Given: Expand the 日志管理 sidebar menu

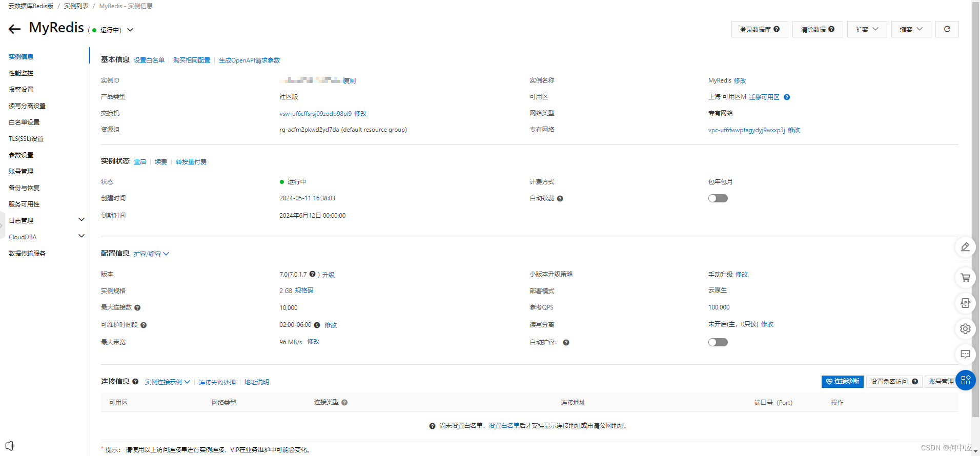Looking at the screenshot, I should point(81,220).
